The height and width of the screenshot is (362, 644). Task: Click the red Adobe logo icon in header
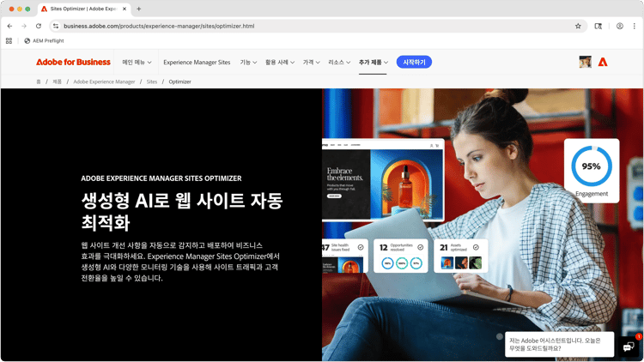click(x=603, y=62)
